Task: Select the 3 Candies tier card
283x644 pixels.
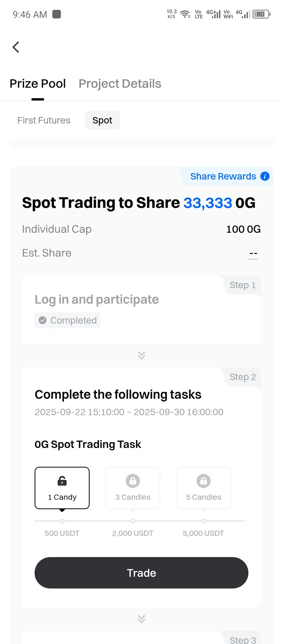Action: [133, 488]
